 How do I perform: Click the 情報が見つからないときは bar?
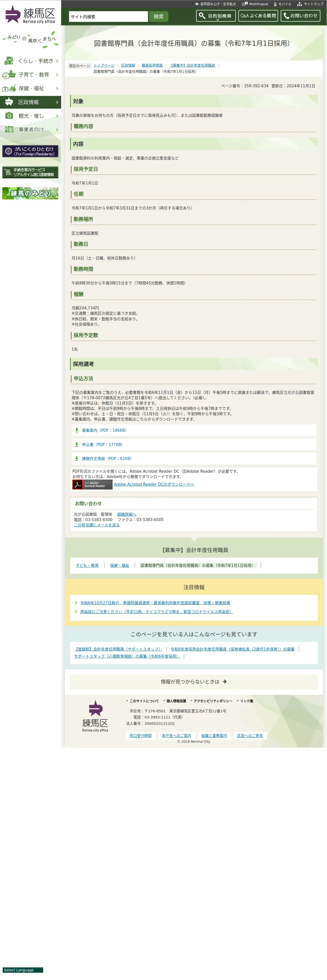[x=194, y=681]
